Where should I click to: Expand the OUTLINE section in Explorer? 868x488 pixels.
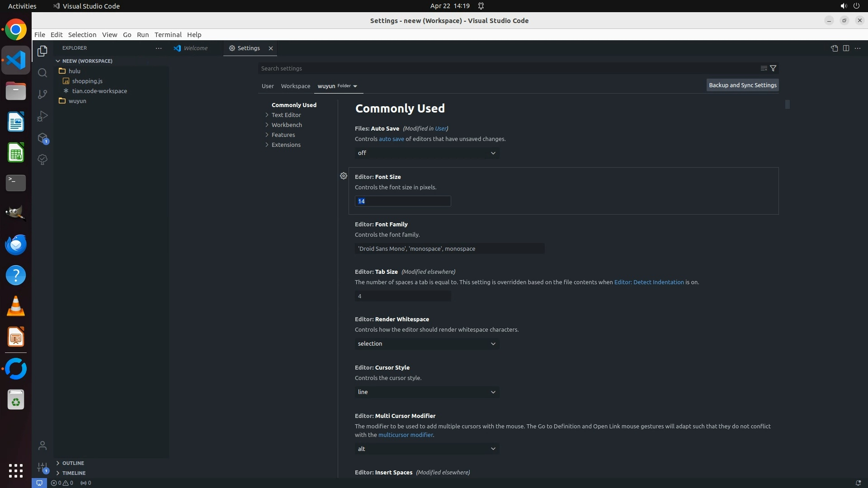click(73, 463)
